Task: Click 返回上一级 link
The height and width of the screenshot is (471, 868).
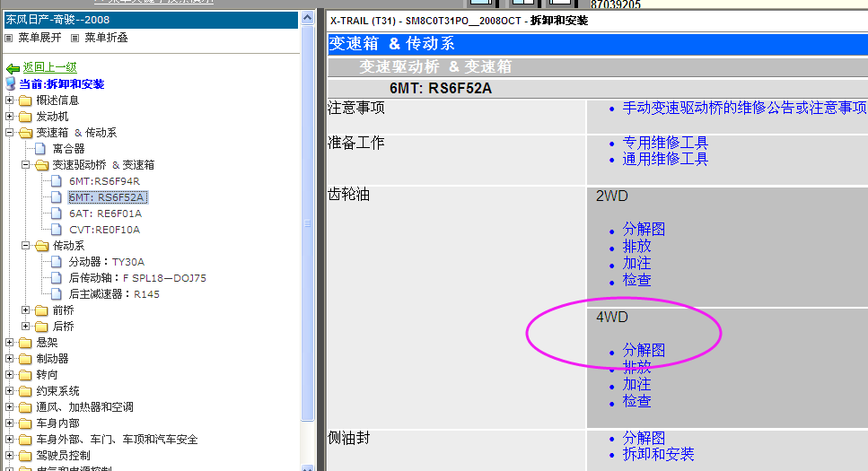Action: 50,67
